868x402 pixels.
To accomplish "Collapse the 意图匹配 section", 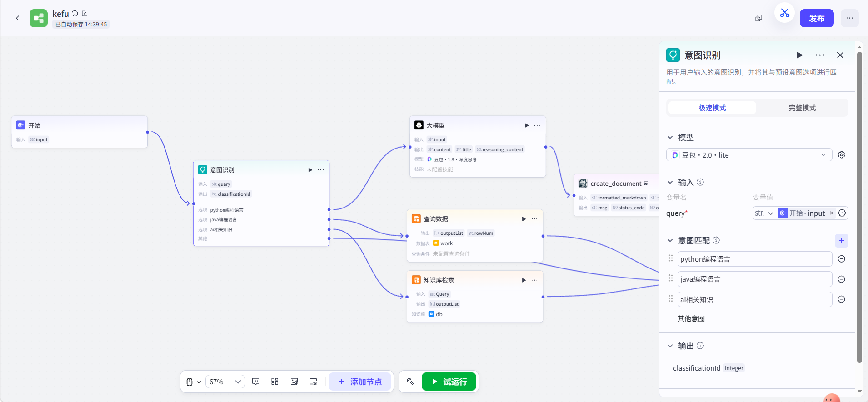I will click(x=670, y=240).
